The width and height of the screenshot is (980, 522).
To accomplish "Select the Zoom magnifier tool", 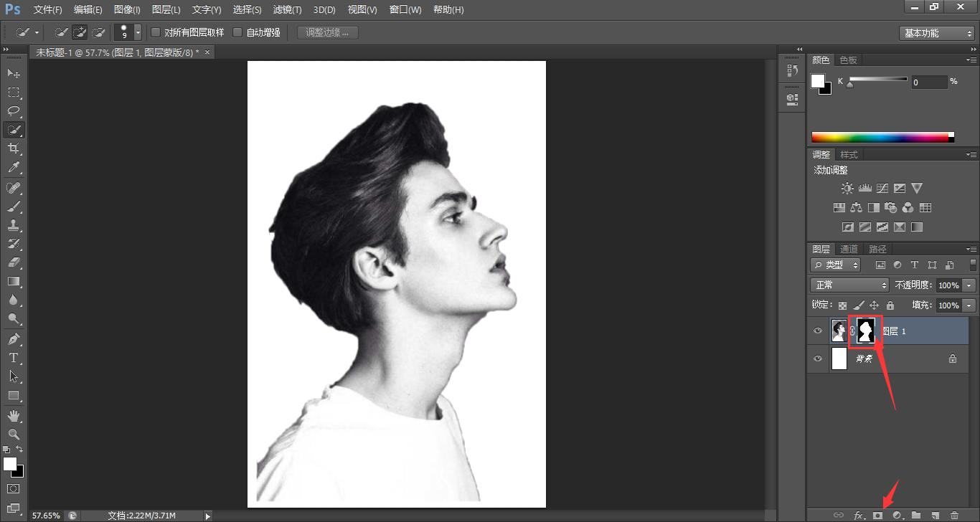I will point(14,435).
